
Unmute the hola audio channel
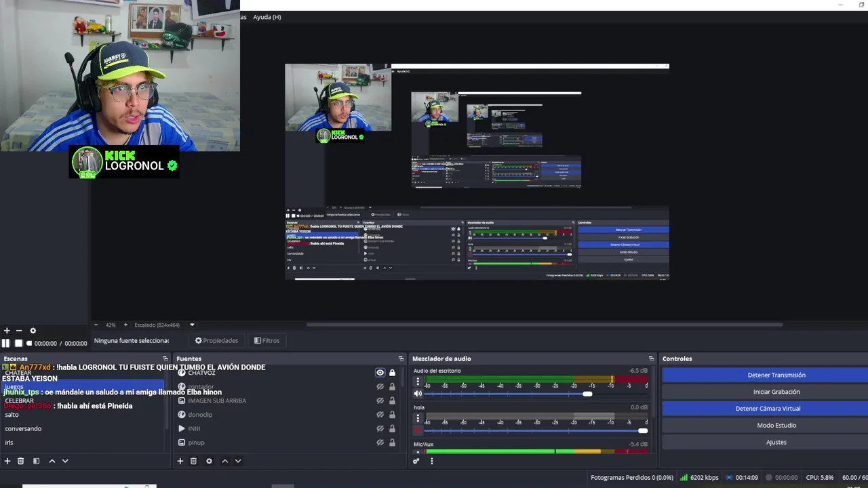[x=418, y=430]
